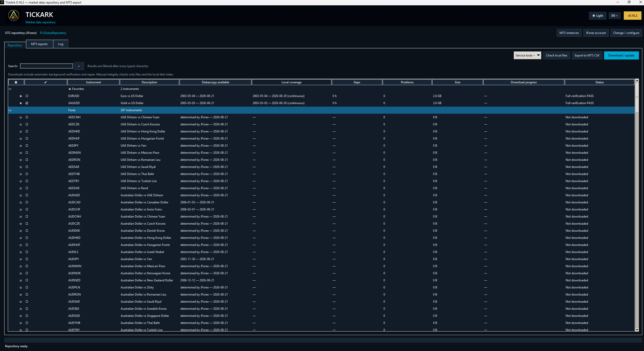Click Check local files button
The width and height of the screenshot is (644, 351).
click(x=556, y=55)
